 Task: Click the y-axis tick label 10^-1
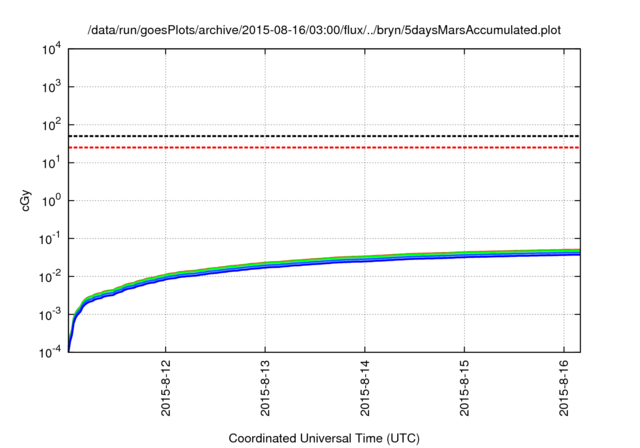tap(49, 238)
